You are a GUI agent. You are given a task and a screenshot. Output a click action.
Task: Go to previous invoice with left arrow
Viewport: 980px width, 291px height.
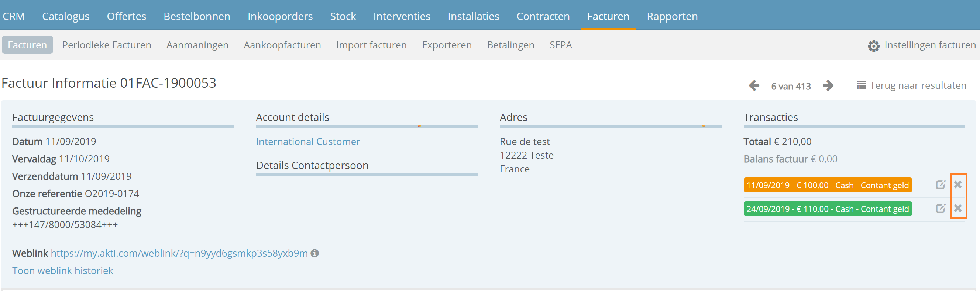754,85
